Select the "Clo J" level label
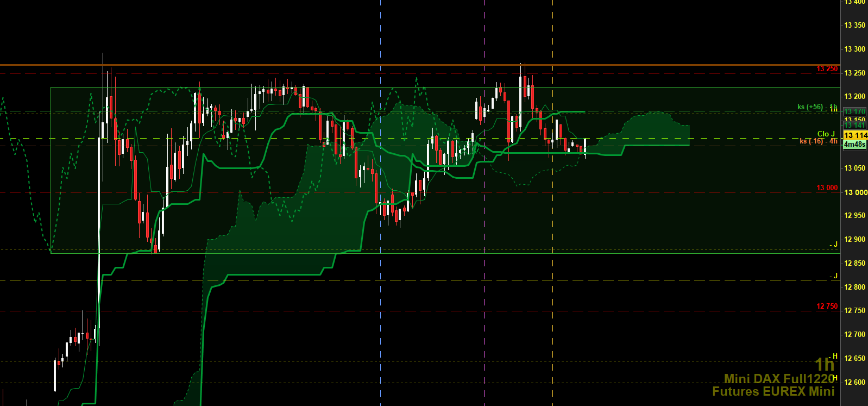Viewport: 868px width, 406px height. [826, 134]
